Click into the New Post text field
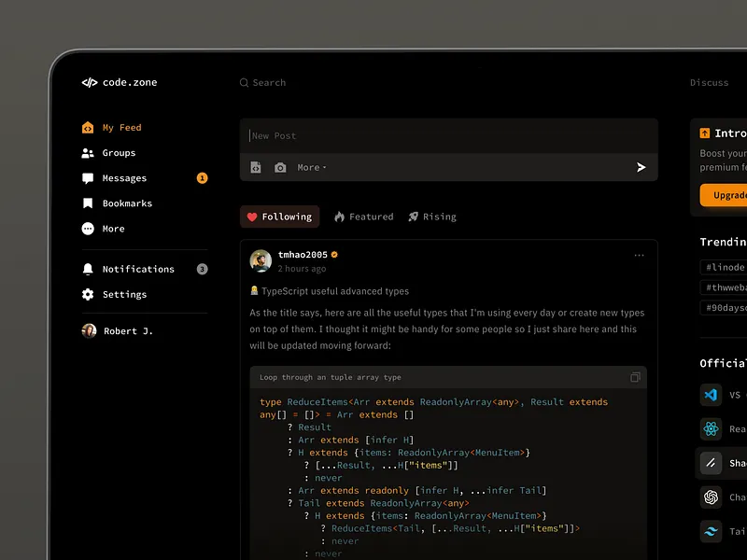Image resolution: width=747 pixels, height=560 pixels. point(448,135)
